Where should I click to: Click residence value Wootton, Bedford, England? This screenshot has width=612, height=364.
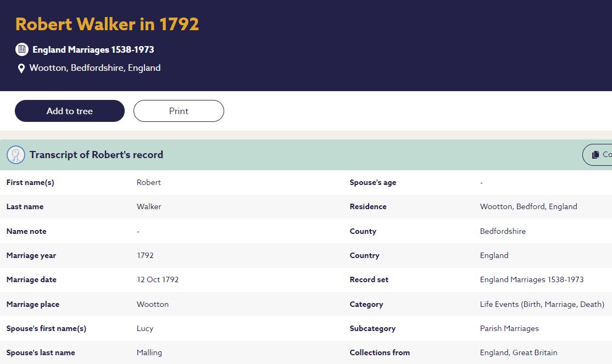(x=528, y=206)
